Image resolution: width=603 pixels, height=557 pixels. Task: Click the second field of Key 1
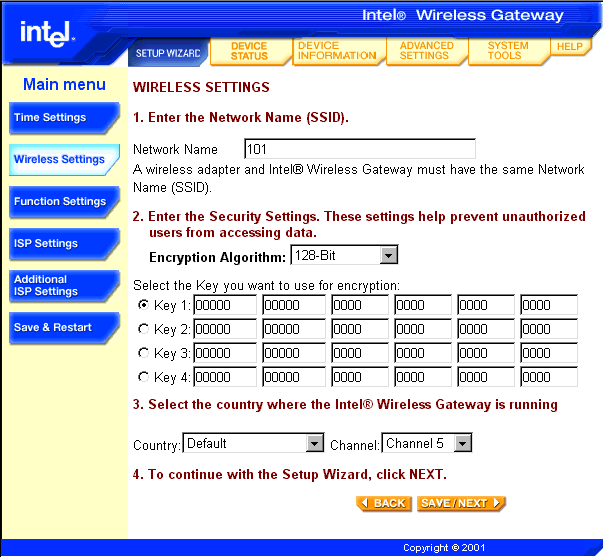click(294, 305)
